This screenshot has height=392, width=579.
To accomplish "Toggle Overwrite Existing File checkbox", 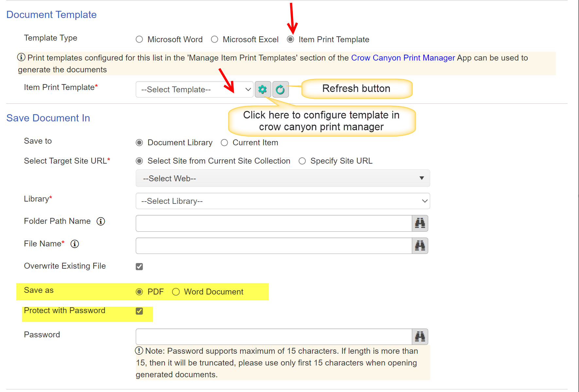I will coord(139,267).
